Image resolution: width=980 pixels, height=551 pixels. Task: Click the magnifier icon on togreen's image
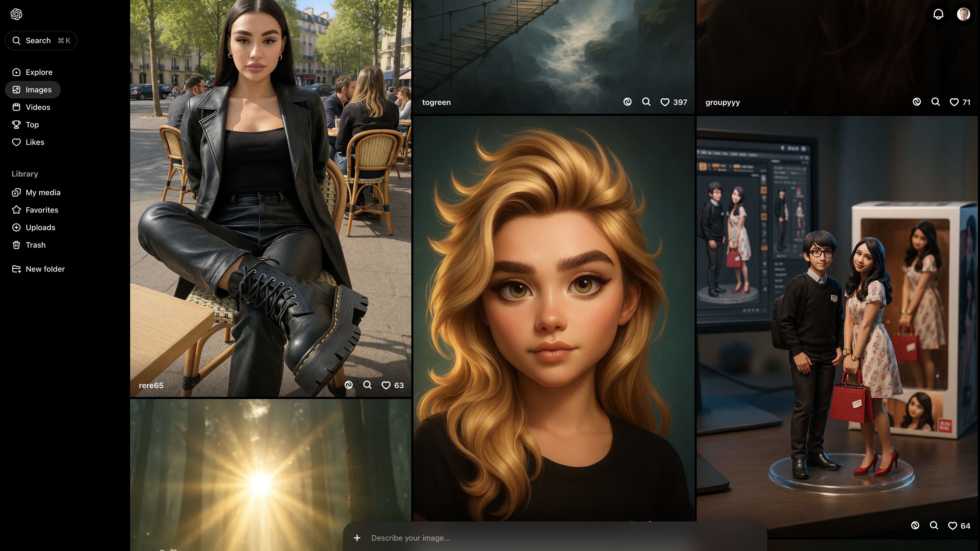tap(646, 101)
